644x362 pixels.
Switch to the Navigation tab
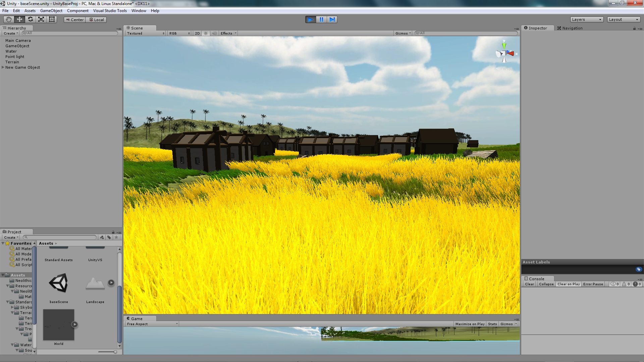(x=570, y=28)
